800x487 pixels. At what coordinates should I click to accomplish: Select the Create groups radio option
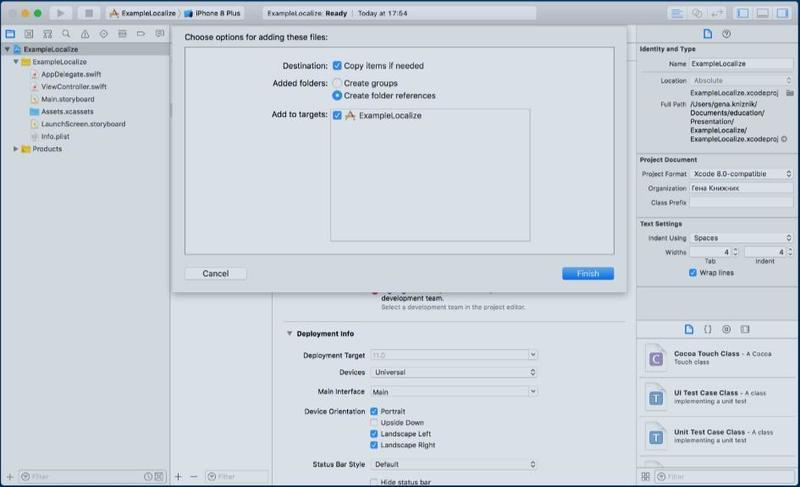(x=337, y=83)
